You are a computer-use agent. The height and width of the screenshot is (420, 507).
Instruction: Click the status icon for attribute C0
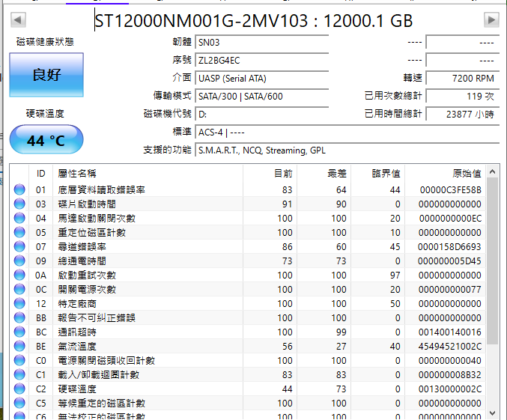(19, 360)
